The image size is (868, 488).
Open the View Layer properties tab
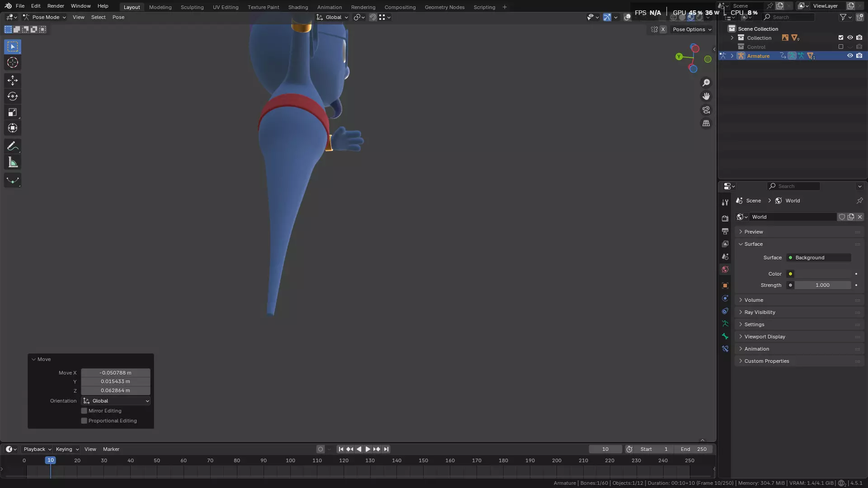tap(725, 244)
